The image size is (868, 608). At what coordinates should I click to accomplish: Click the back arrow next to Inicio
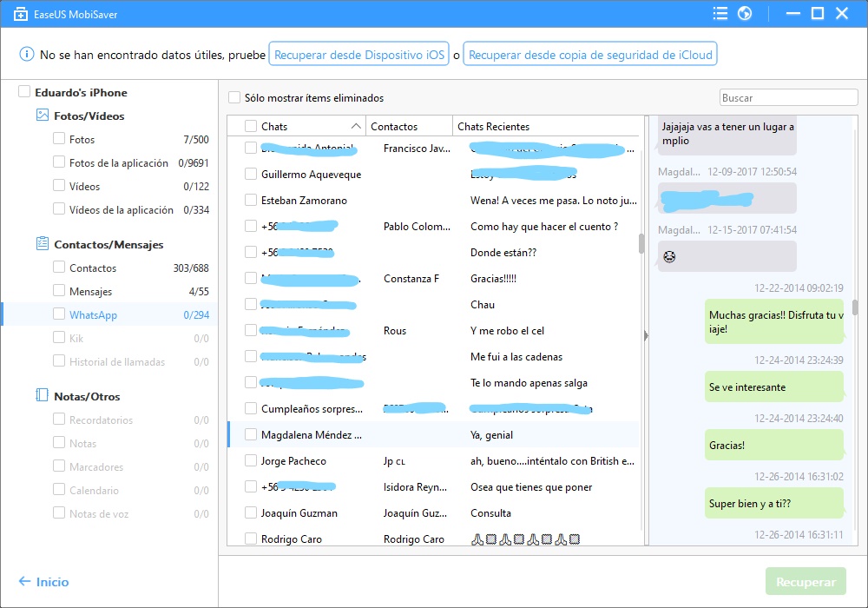tap(24, 582)
